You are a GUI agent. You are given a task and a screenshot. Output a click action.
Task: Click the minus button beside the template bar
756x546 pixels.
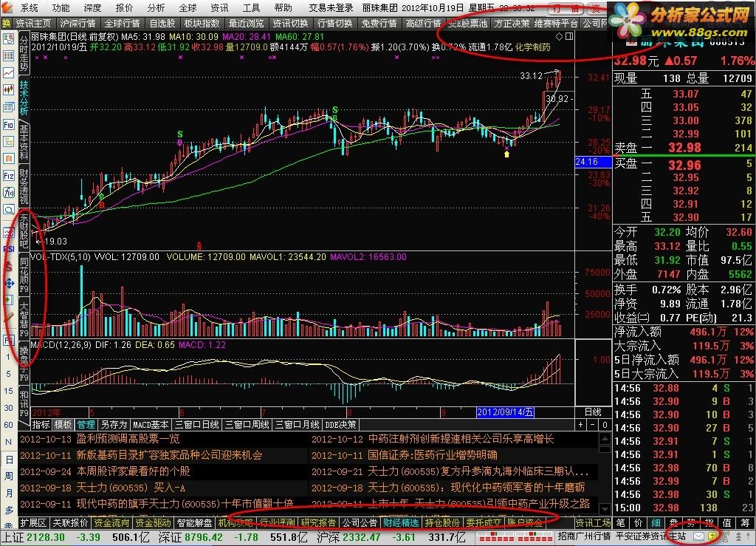[x=593, y=424]
